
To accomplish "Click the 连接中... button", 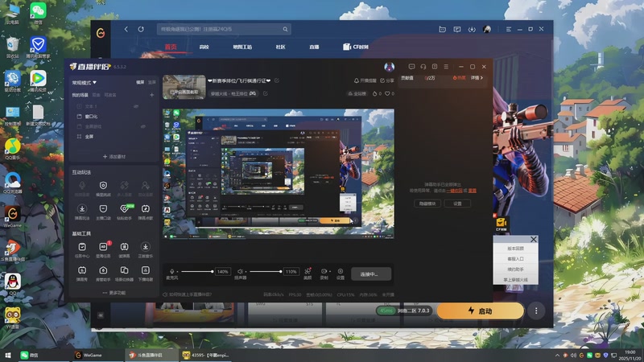I will click(x=371, y=274).
